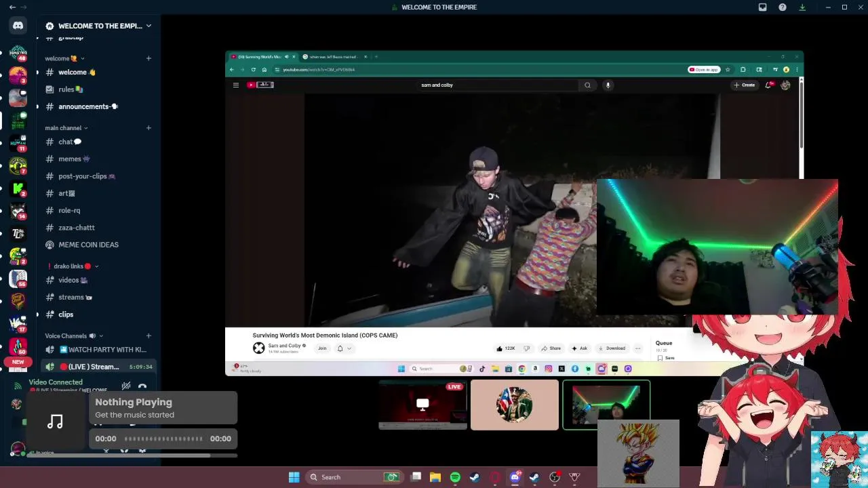Viewport: 868px width, 488px height.
Task: Click the YouTube dislike thumbs-down icon
Action: coord(526,348)
